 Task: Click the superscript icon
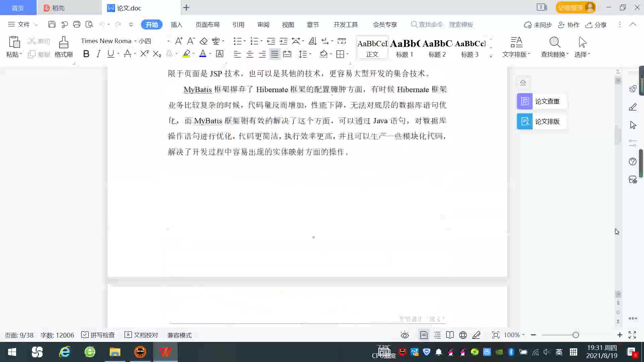tap(145, 54)
